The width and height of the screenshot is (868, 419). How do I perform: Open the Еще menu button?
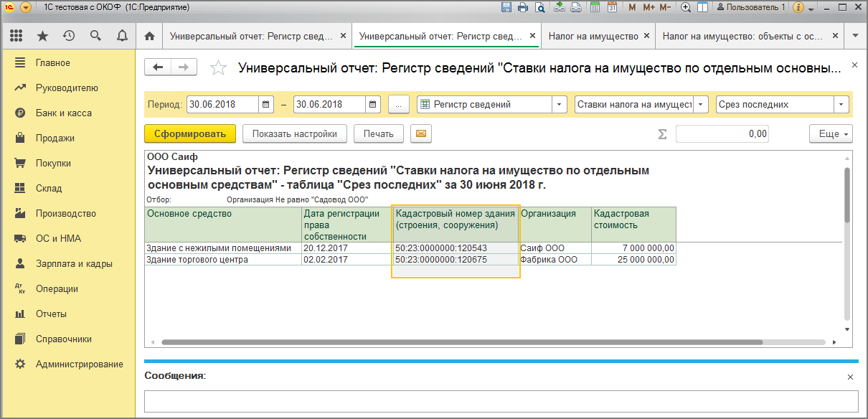pyautogui.click(x=831, y=133)
